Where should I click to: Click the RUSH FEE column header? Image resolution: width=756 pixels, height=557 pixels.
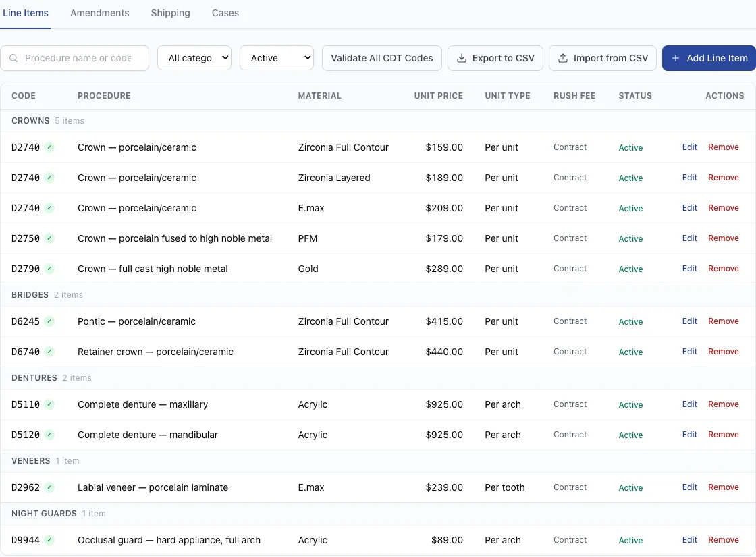coord(574,95)
